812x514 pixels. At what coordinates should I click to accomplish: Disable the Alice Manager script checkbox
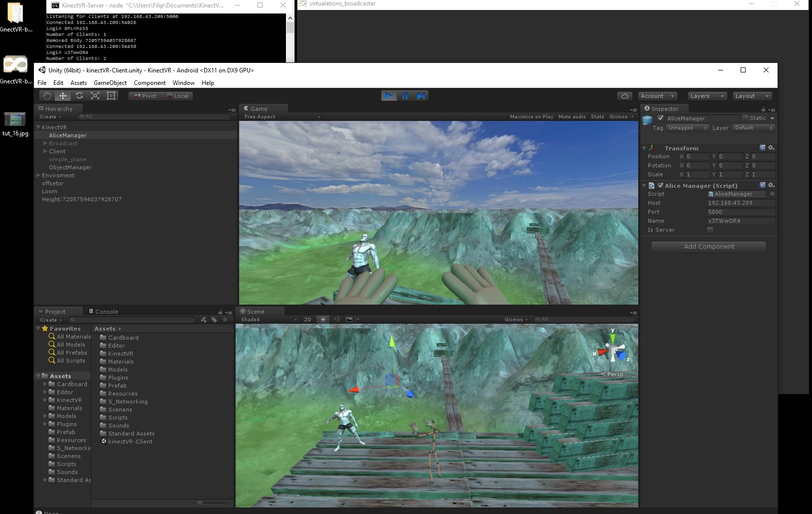point(660,185)
